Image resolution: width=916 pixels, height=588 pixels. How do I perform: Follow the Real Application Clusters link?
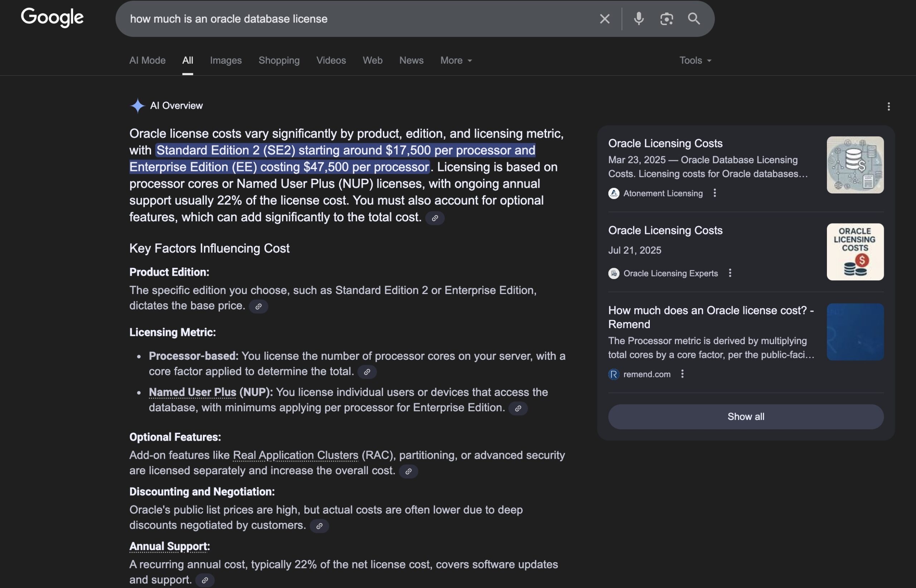[x=295, y=455]
